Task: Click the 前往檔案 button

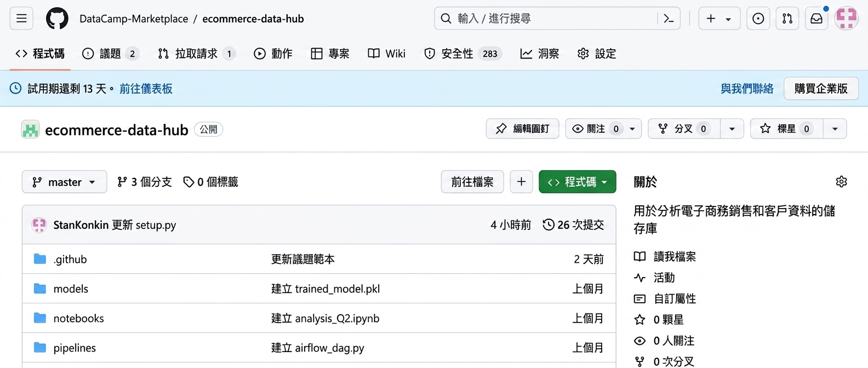Action: tap(472, 182)
